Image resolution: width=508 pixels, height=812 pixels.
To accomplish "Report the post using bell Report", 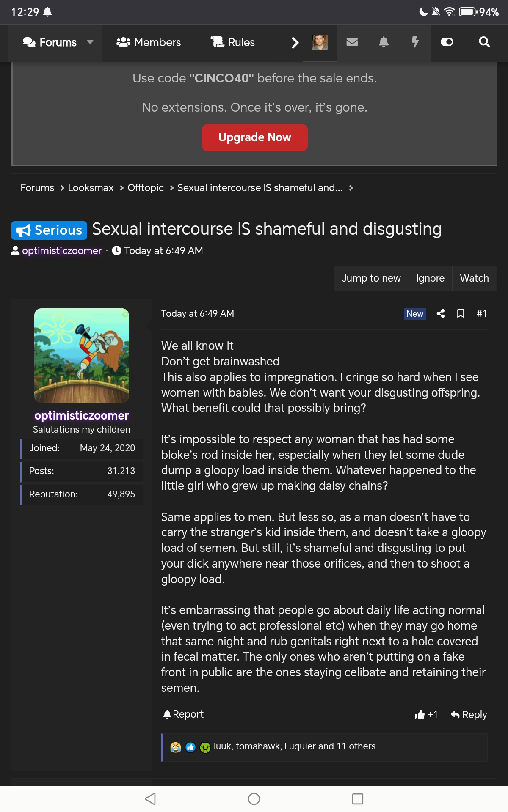I will 183,714.
